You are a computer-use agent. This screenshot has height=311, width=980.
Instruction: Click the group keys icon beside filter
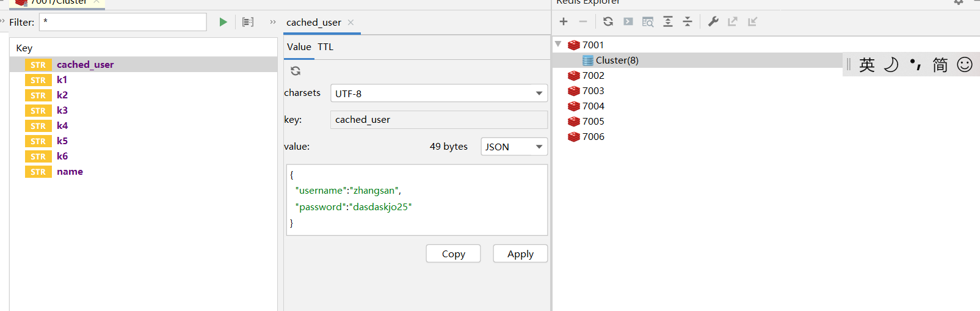pyautogui.click(x=248, y=22)
